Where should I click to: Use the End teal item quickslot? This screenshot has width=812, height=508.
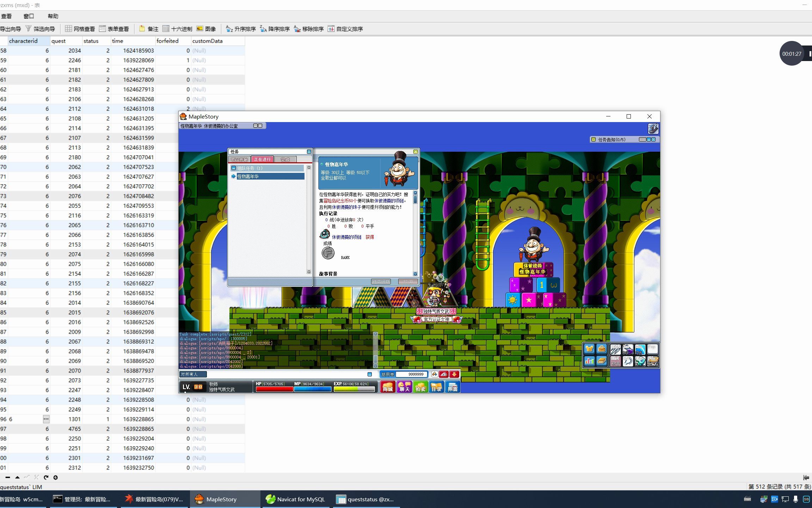click(x=640, y=361)
